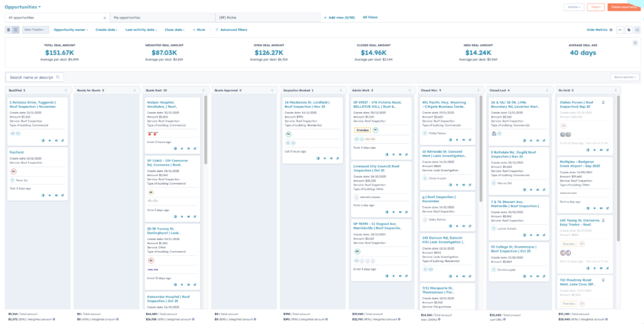Viewport: 644px width, 326px height.
Task: Click edit icon on 451 Pacific Hwy card
Action: pyautogui.click(x=469, y=140)
